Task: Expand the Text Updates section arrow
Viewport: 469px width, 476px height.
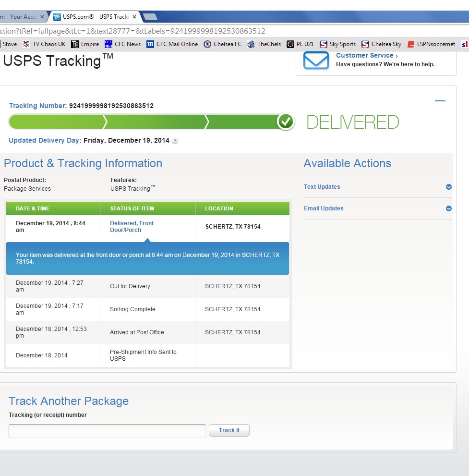Action: coord(449,187)
